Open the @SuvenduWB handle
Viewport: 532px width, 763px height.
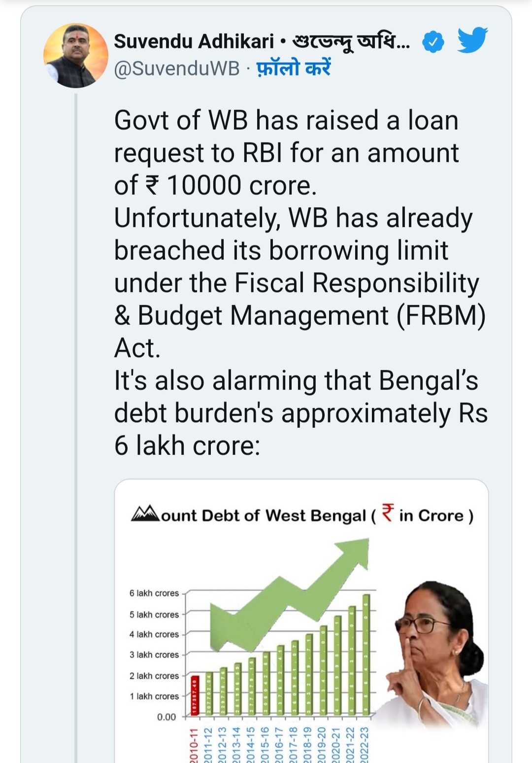coord(177,69)
